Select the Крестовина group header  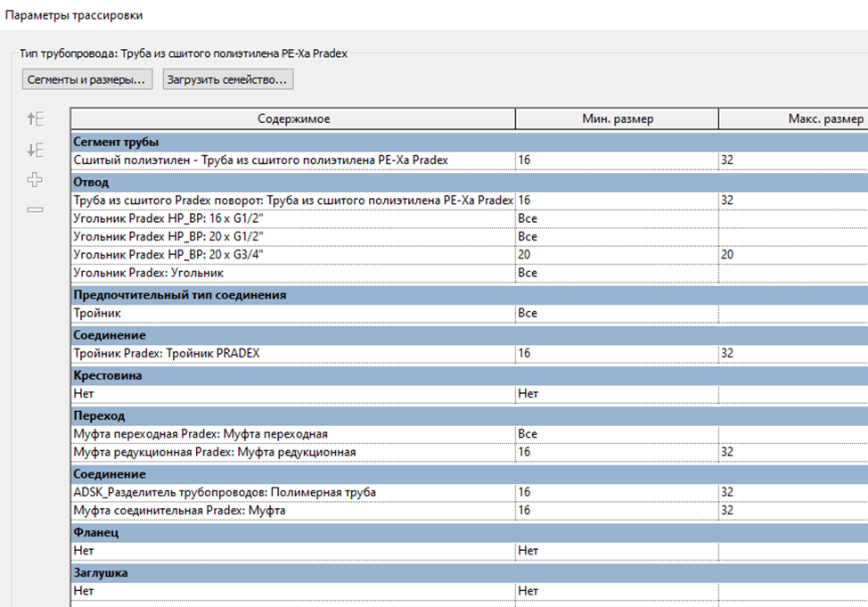click(x=470, y=375)
